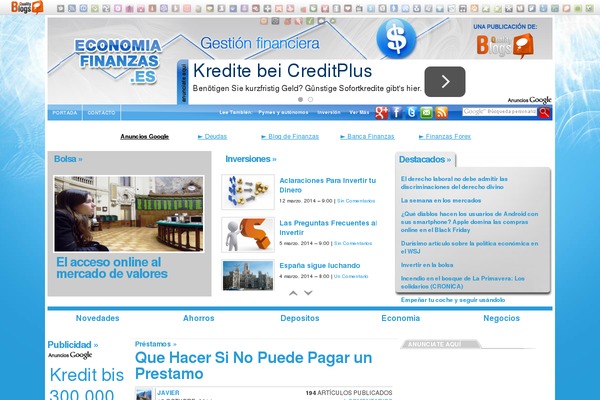Switch to the Economia tab
Viewport: 600px width, 400px height.
pyautogui.click(x=401, y=318)
